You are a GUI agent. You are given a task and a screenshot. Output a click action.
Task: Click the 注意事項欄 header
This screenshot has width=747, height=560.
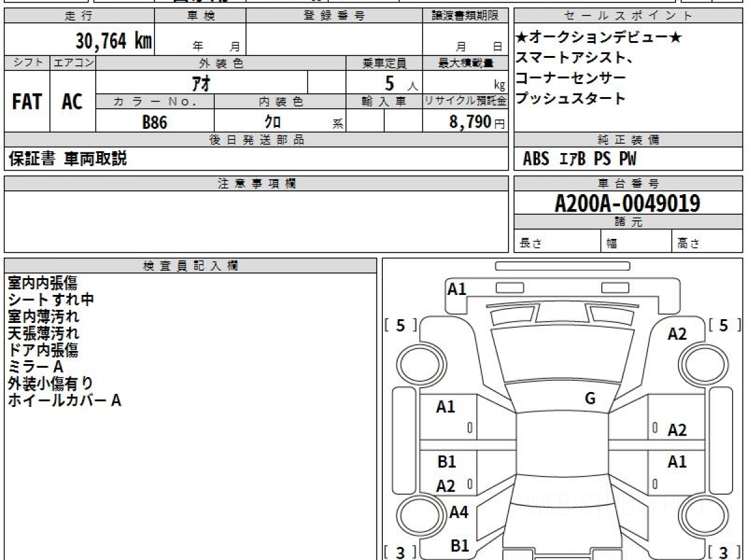pos(256,184)
